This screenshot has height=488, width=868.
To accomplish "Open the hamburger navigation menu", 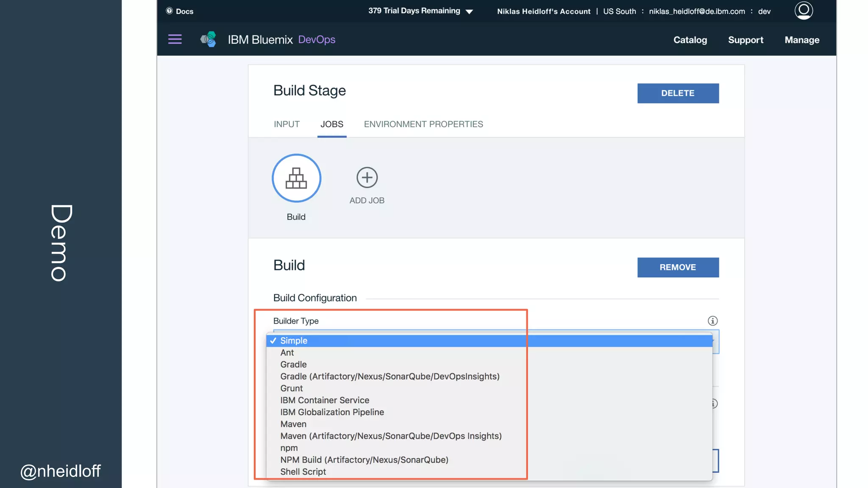I will click(175, 39).
